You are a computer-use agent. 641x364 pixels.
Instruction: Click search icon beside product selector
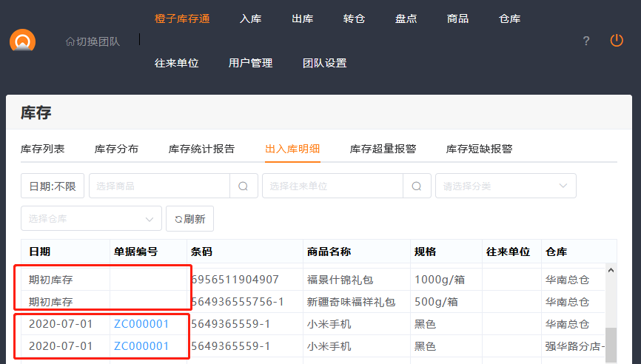coord(244,186)
